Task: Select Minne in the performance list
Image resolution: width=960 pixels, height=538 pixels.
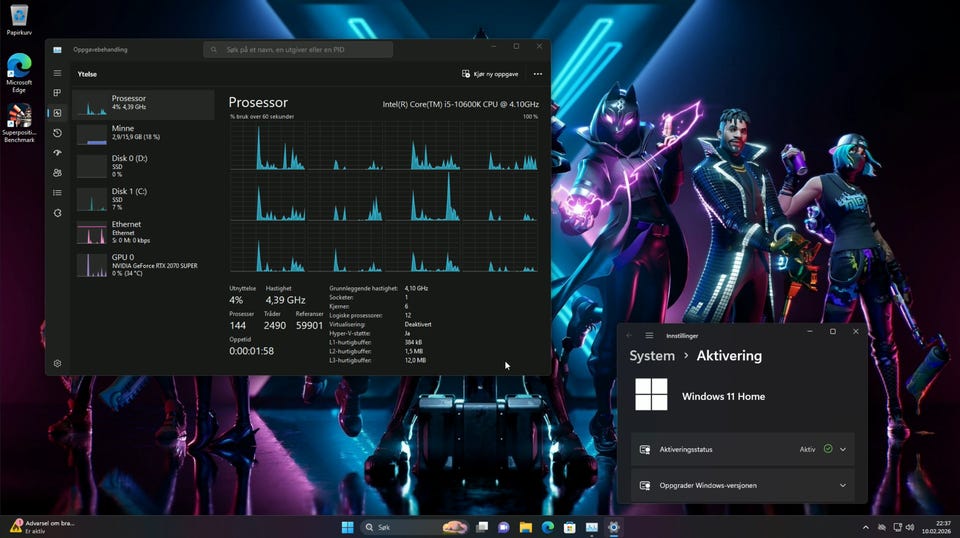Action: click(145, 132)
